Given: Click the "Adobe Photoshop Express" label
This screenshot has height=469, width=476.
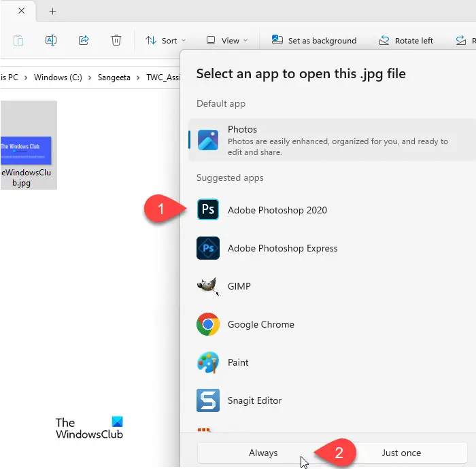Looking at the screenshot, I should [283, 248].
